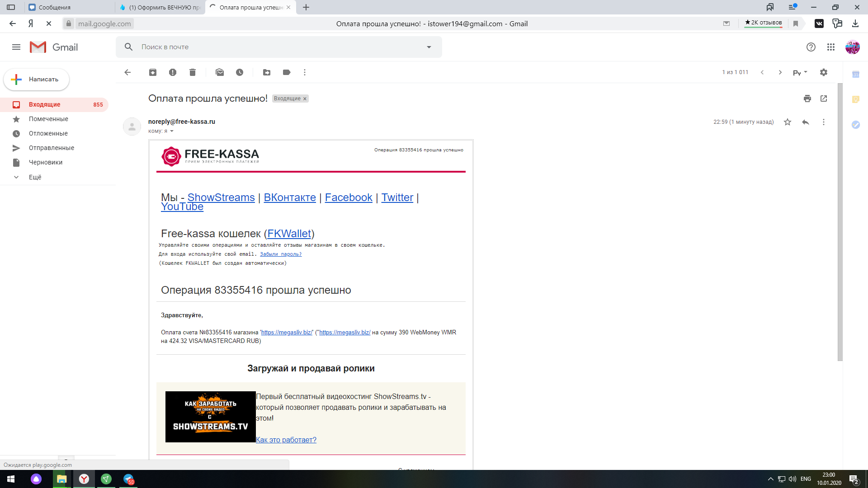Open the 'Помеченные' folder
868x488 pixels.
tap(48, 119)
